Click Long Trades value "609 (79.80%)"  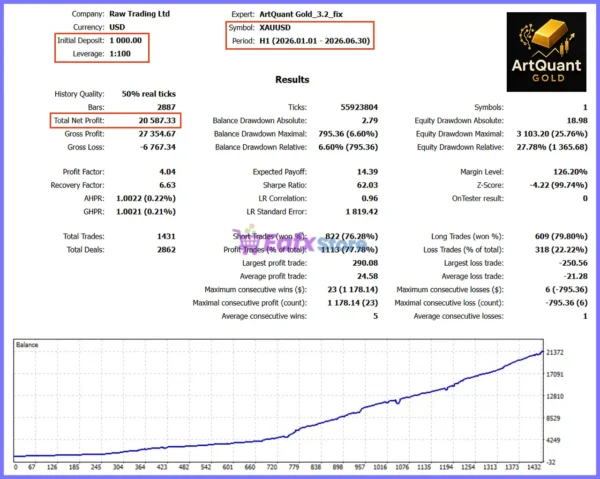(561, 236)
